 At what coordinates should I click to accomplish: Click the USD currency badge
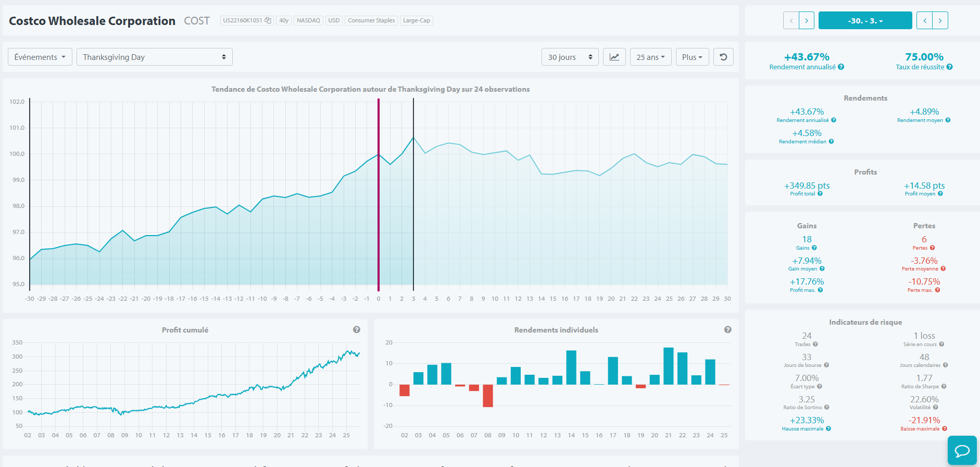(x=334, y=20)
